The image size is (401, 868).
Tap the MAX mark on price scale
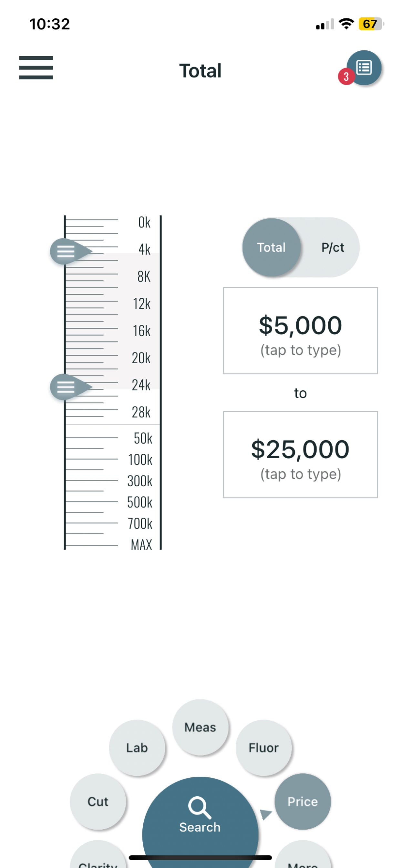[x=141, y=545]
